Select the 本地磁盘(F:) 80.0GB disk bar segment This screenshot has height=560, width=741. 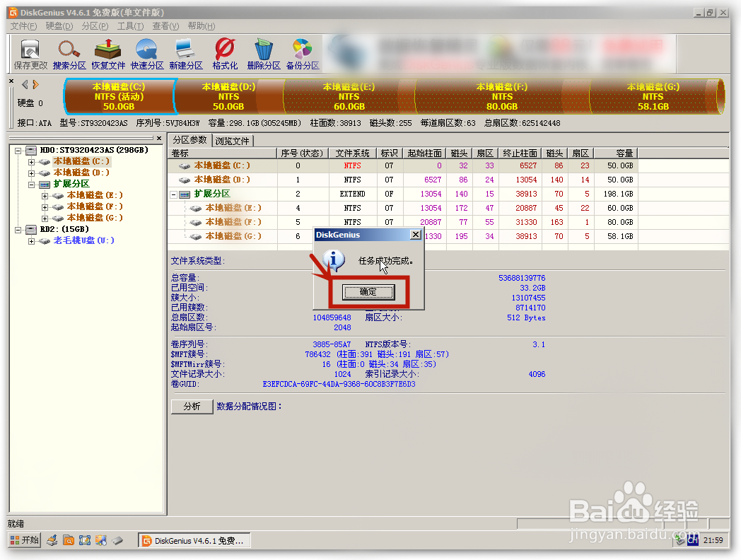502,96
